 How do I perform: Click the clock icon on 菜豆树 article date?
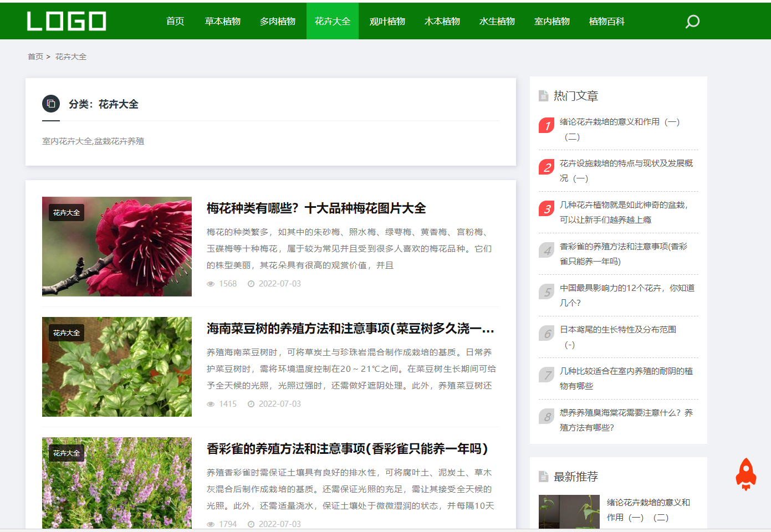(x=251, y=404)
